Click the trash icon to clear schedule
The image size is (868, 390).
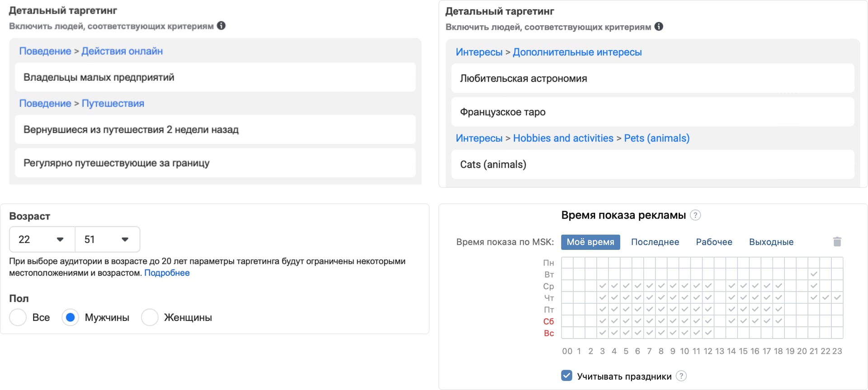(x=837, y=242)
